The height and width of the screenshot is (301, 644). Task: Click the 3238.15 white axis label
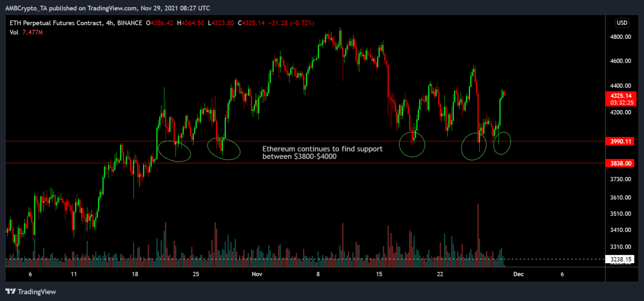[621, 259]
